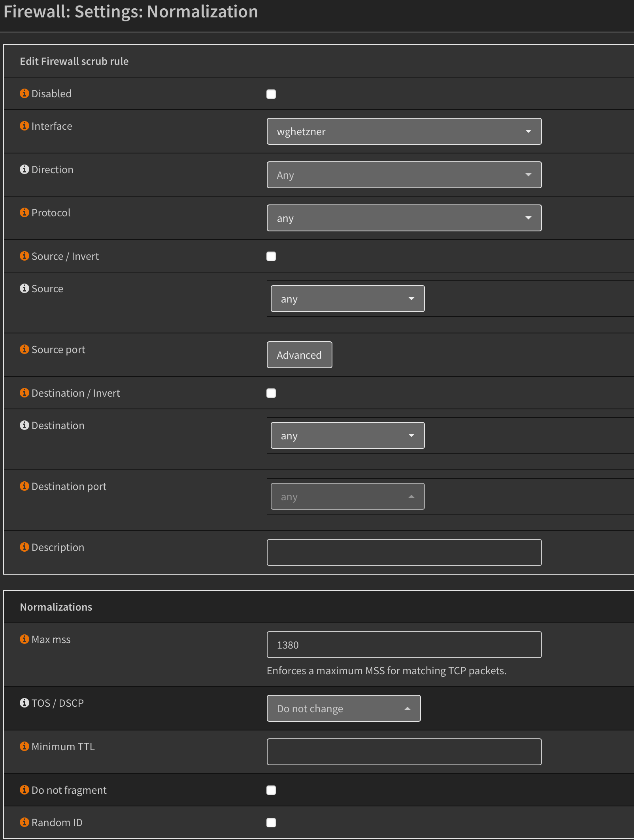Open help icon for Minimum TTL
This screenshot has width=634, height=840.
tap(25, 746)
